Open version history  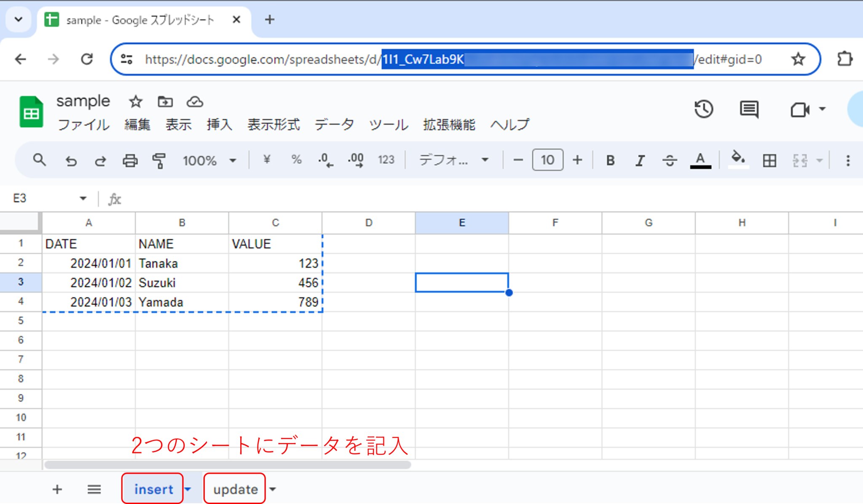tap(703, 109)
